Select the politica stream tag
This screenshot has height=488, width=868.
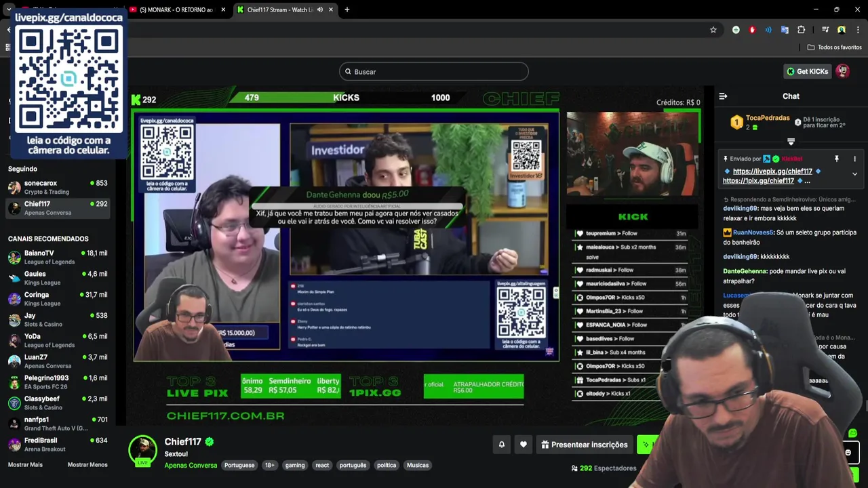point(387,466)
